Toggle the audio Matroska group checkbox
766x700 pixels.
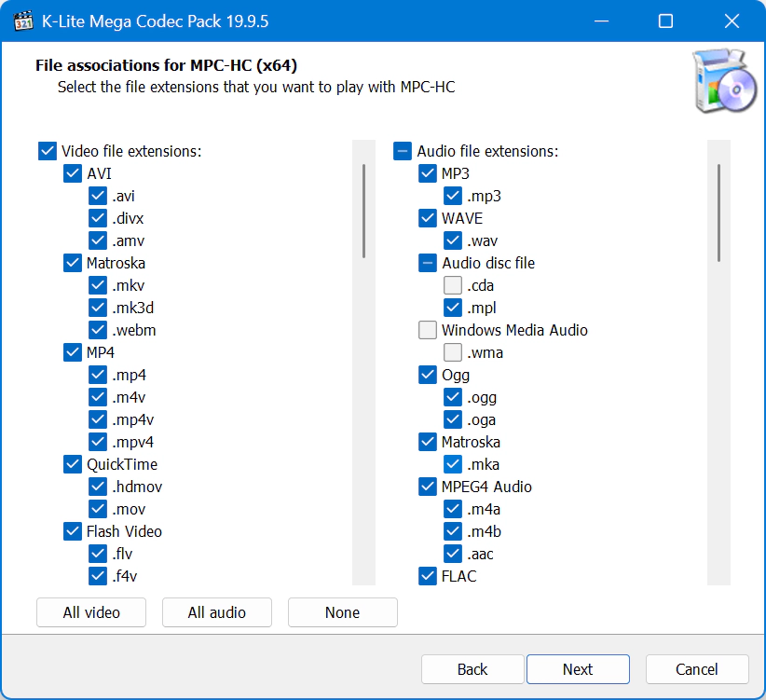point(428,442)
